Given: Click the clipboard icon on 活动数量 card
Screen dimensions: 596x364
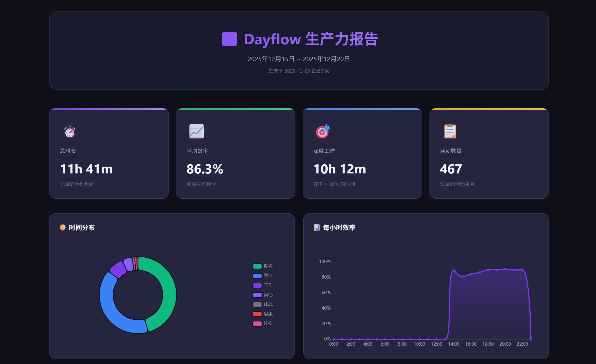Looking at the screenshot, I should click(450, 131).
